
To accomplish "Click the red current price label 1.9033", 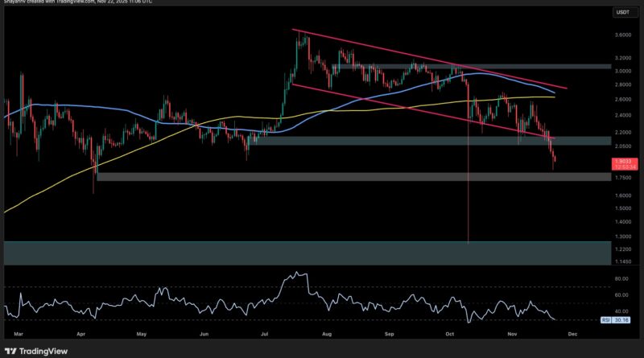I will tap(621, 163).
